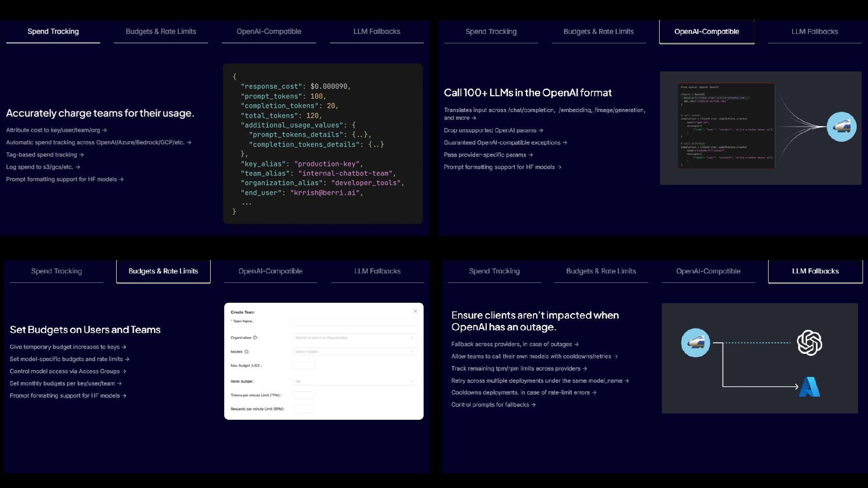
Task: Click the info icon next to Models
Action: click(246, 352)
